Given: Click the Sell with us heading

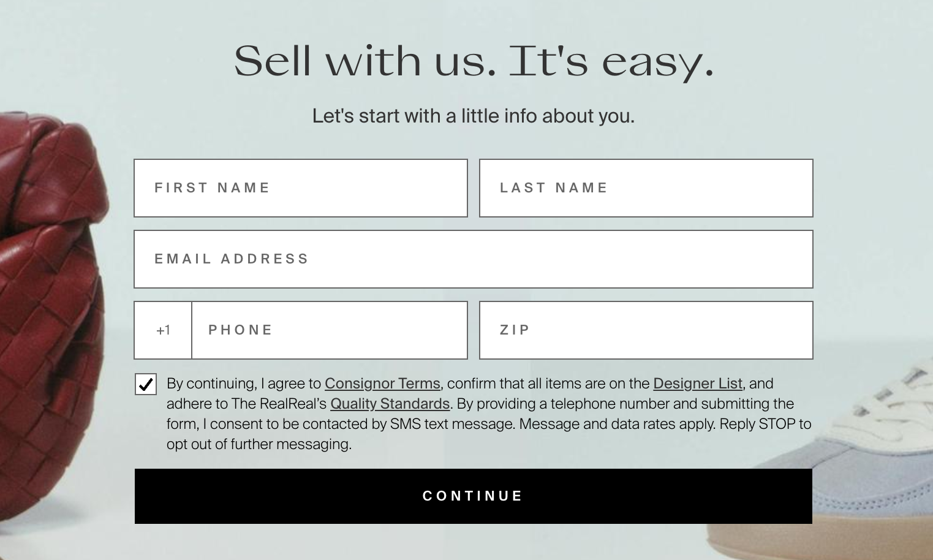Looking at the screenshot, I should click(473, 61).
